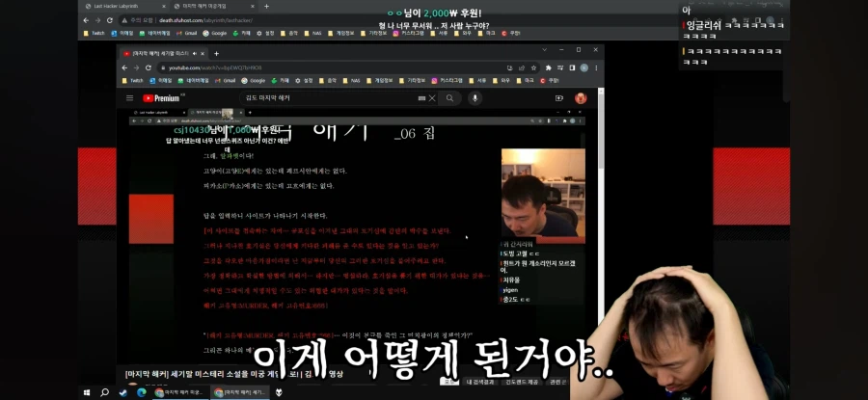Open Windows taskbar search

click(x=104, y=392)
